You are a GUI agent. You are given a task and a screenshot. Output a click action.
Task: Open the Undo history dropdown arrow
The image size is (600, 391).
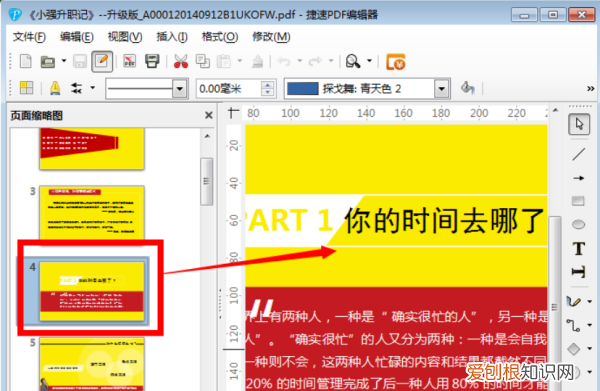[x=300, y=60]
